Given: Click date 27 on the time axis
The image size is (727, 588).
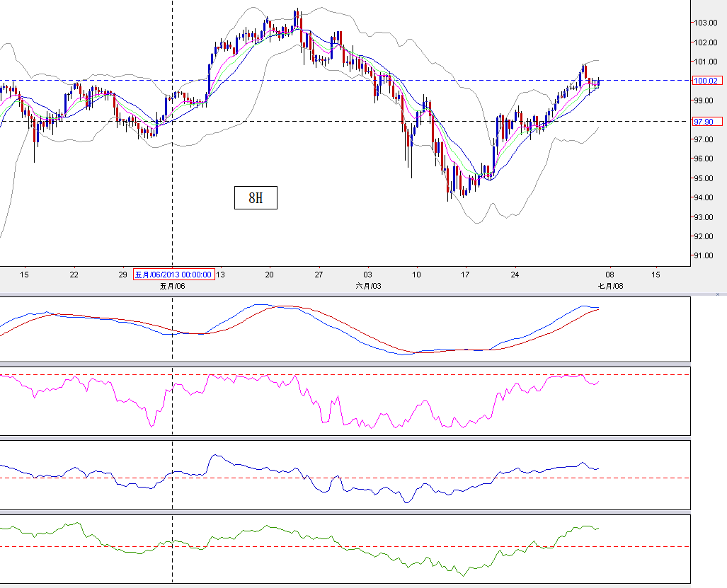Looking at the screenshot, I should coord(319,275).
